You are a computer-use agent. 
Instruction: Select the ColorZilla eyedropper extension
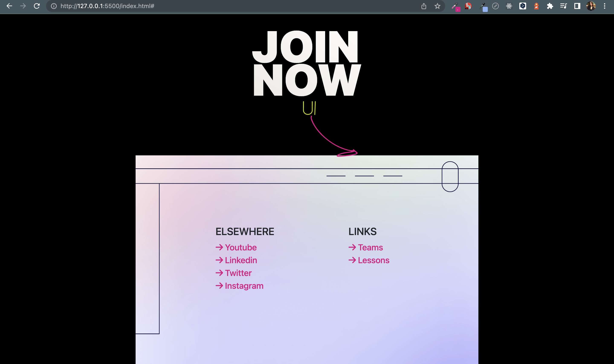[484, 6]
